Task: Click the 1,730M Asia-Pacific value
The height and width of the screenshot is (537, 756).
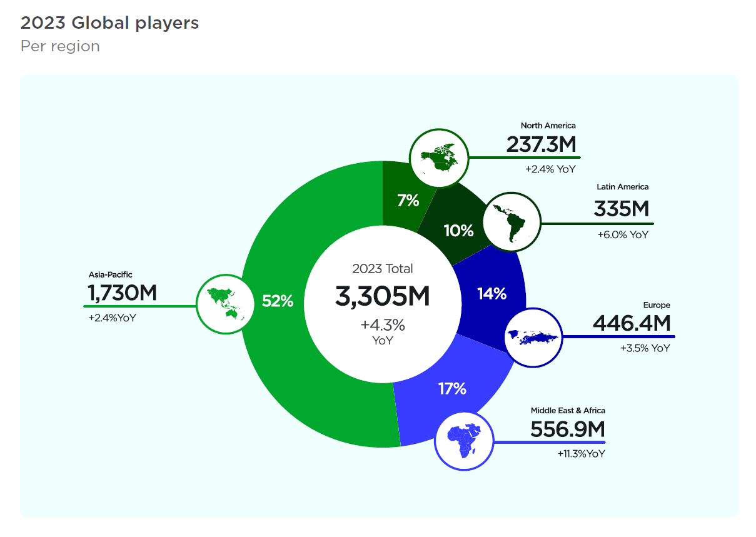Action: 123,293
